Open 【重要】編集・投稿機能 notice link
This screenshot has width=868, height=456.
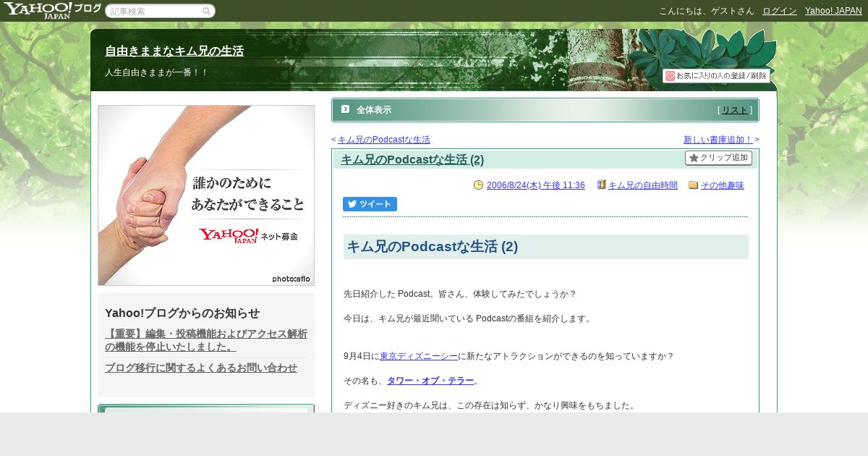coord(206,340)
